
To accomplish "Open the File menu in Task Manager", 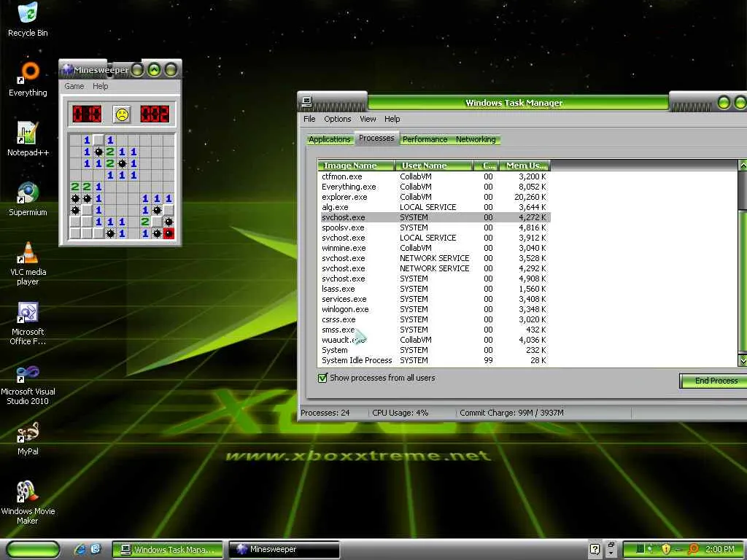I will point(309,119).
